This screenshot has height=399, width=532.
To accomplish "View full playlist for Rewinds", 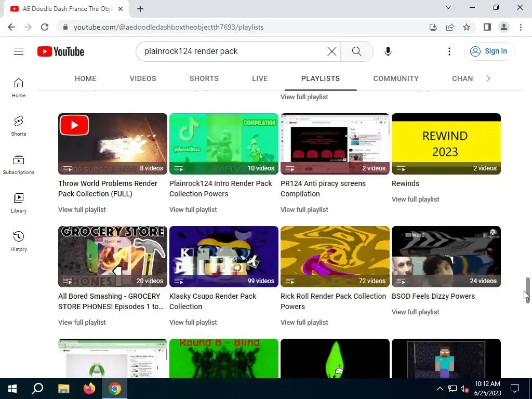I will tap(415, 199).
